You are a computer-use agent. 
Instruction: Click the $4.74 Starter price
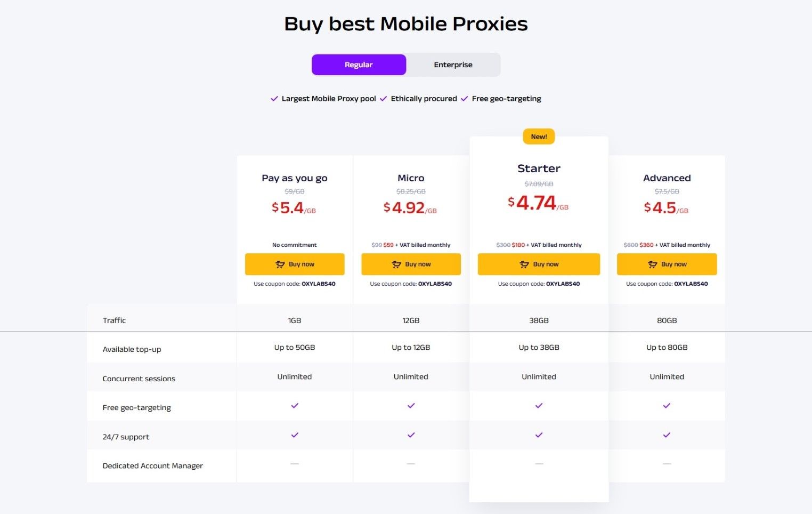(534, 203)
